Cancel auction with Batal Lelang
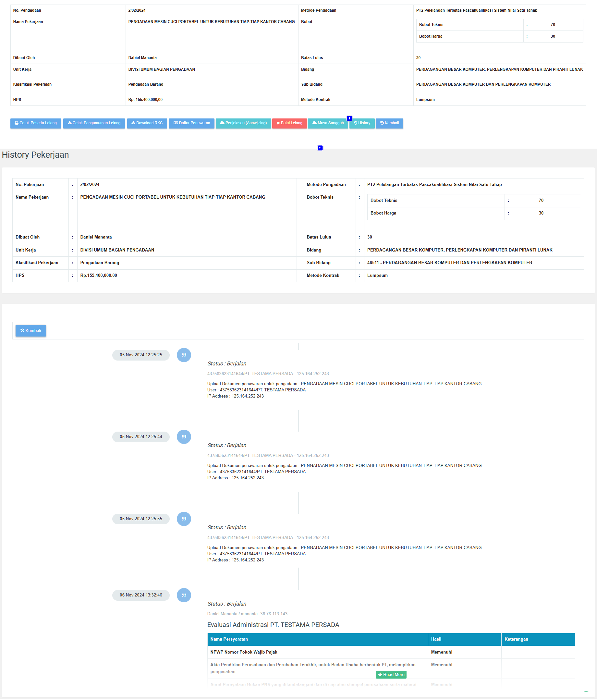The width and height of the screenshot is (597, 700). (x=289, y=123)
